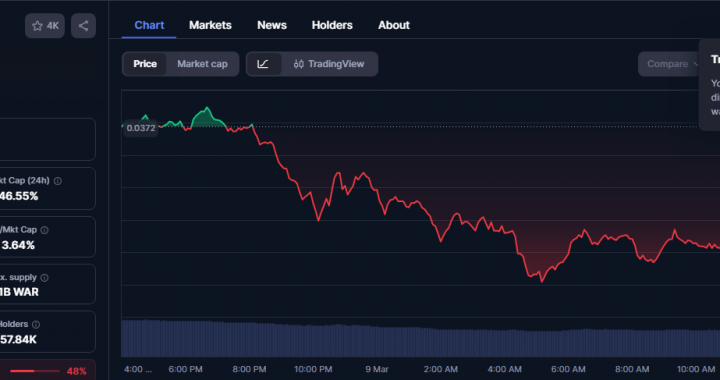Info icon beside Vol/Mkt Cap label

(x=45, y=230)
